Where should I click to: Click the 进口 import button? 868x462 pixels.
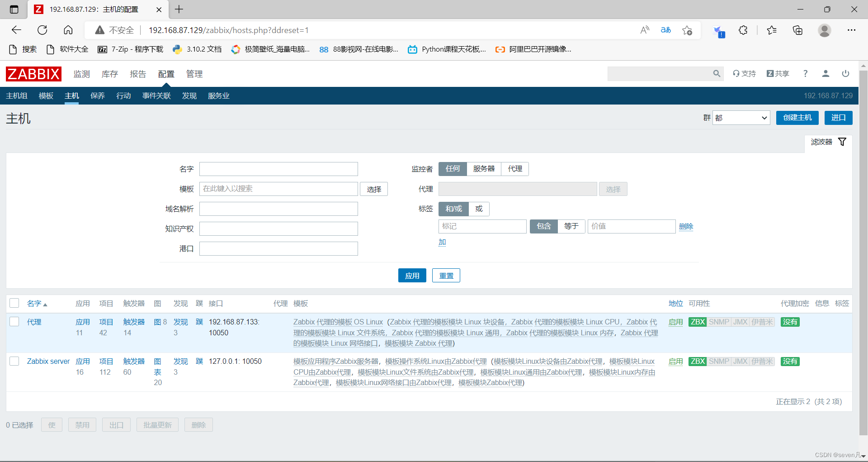(x=839, y=118)
